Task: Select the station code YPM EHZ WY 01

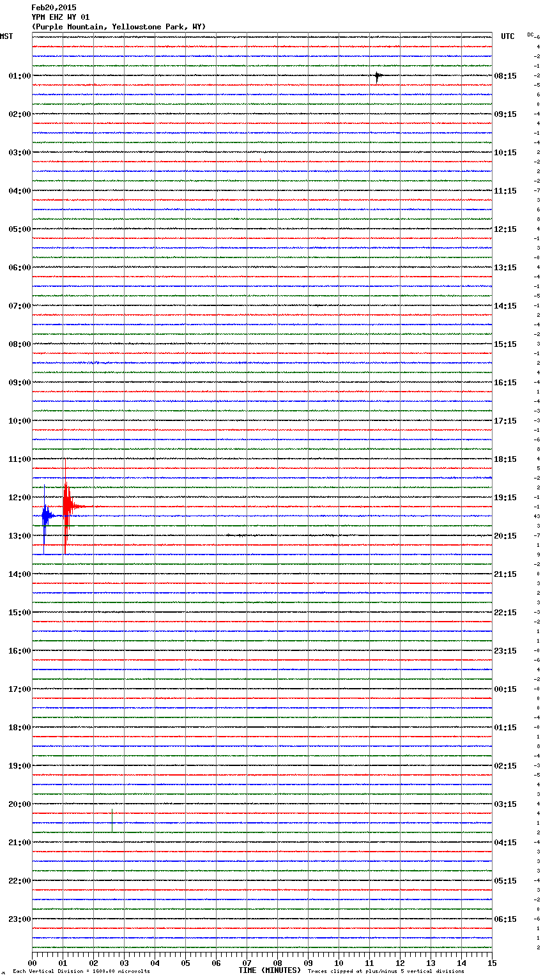Action: click(x=61, y=17)
